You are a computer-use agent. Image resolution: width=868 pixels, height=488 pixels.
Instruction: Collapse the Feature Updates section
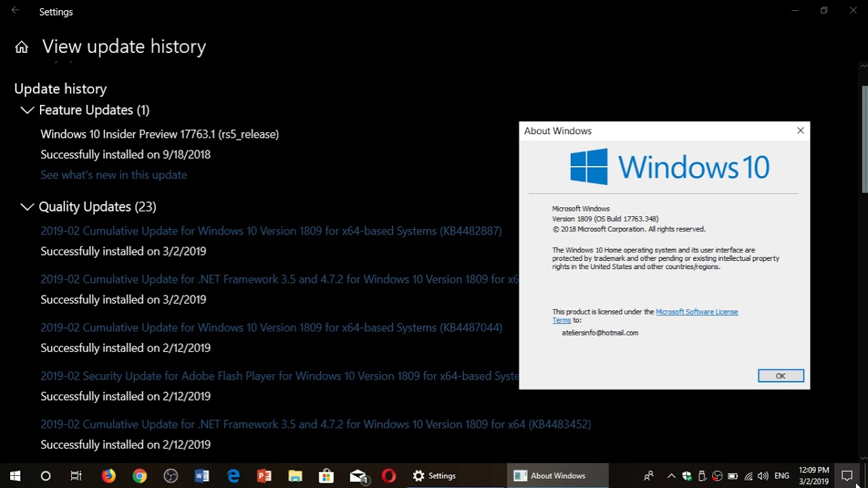27,110
